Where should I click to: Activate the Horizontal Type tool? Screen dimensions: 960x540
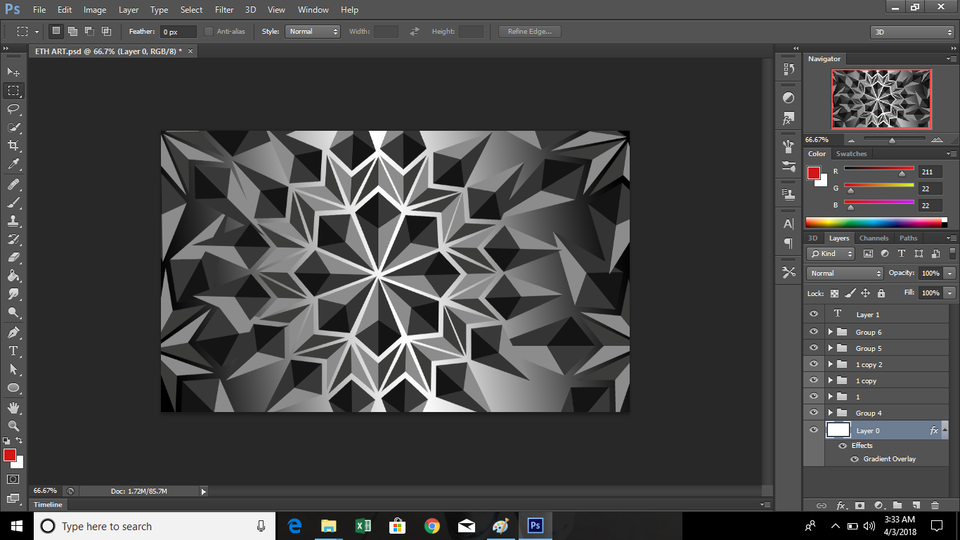(14, 351)
